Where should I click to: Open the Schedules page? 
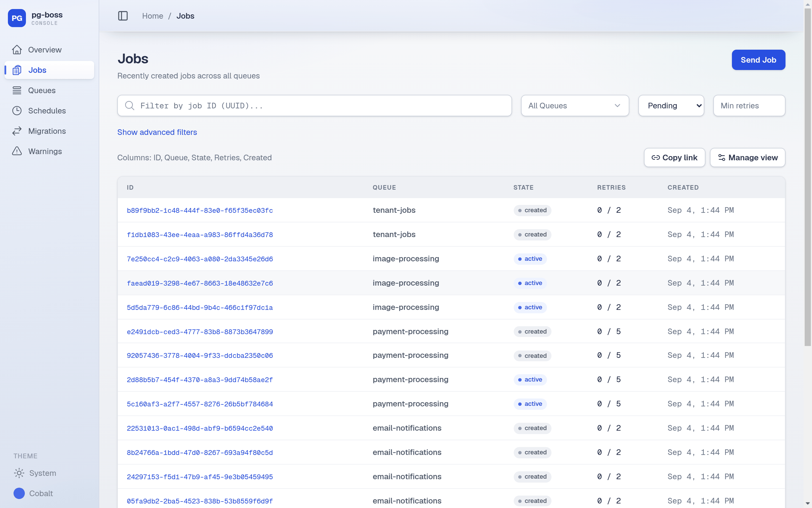(x=49, y=111)
